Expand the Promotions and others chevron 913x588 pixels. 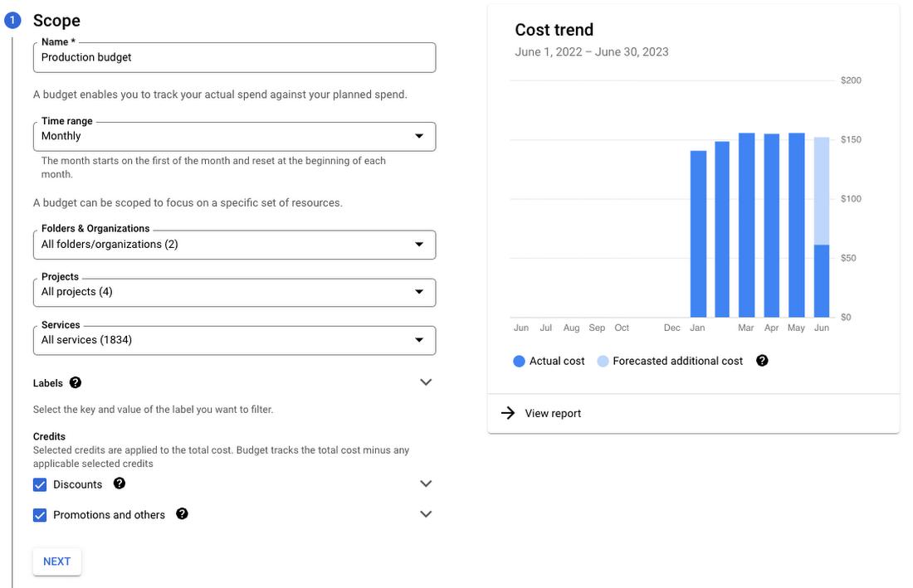click(x=426, y=514)
